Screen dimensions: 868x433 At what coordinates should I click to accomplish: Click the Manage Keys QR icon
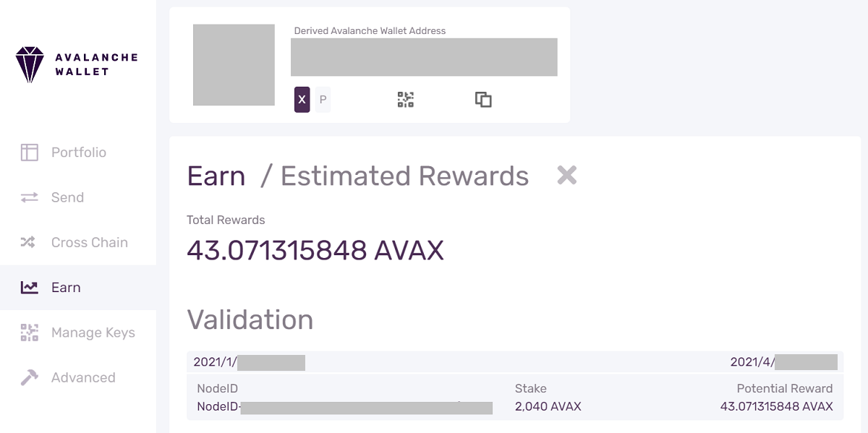pyautogui.click(x=29, y=333)
